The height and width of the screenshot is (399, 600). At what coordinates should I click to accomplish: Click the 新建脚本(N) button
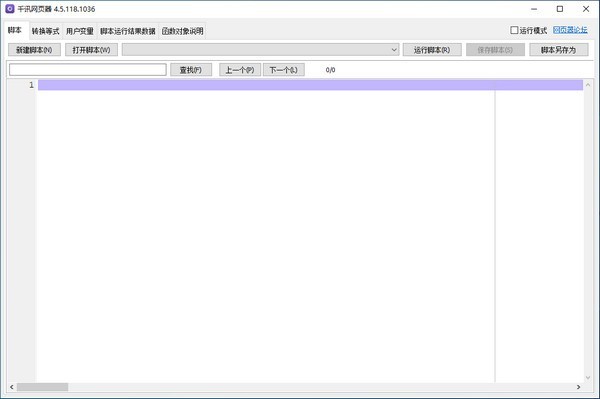click(34, 50)
